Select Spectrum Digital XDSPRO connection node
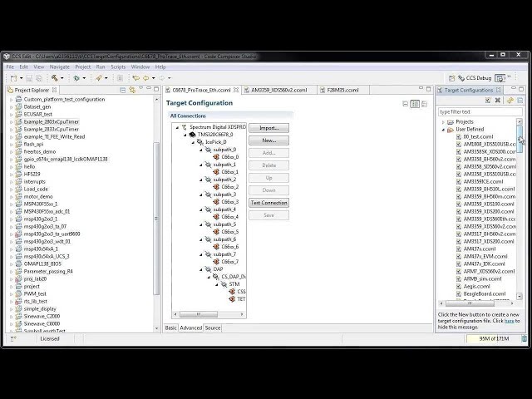This screenshot has height=399, width=532. tap(218, 127)
